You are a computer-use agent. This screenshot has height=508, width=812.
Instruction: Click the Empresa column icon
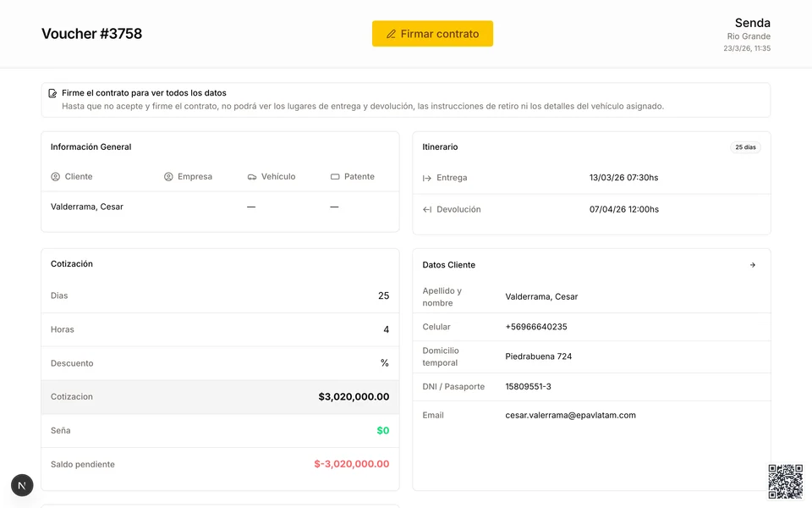(x=168, y=177)
